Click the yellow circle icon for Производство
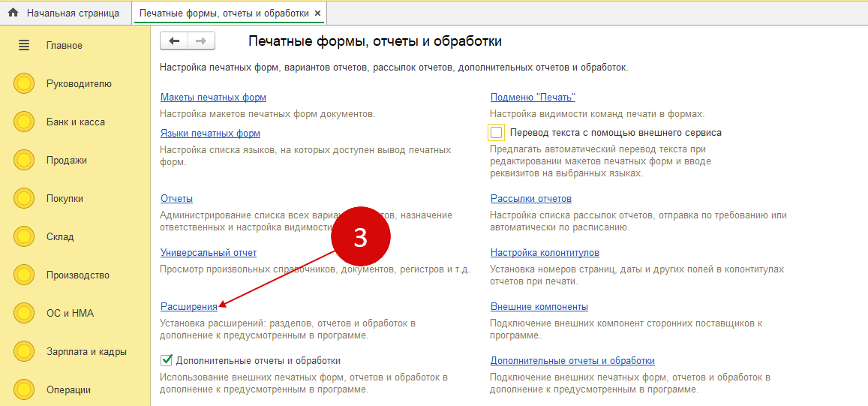Screen dimensions: 868x406 tap(23, 275)
